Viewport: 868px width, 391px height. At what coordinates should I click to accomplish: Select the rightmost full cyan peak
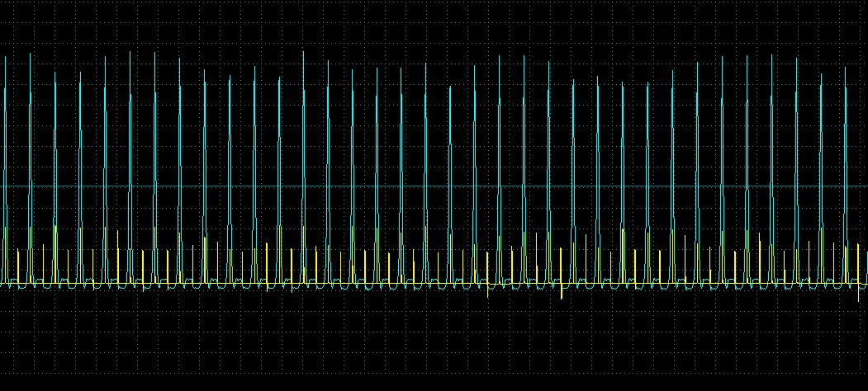(x=846, y=67)
